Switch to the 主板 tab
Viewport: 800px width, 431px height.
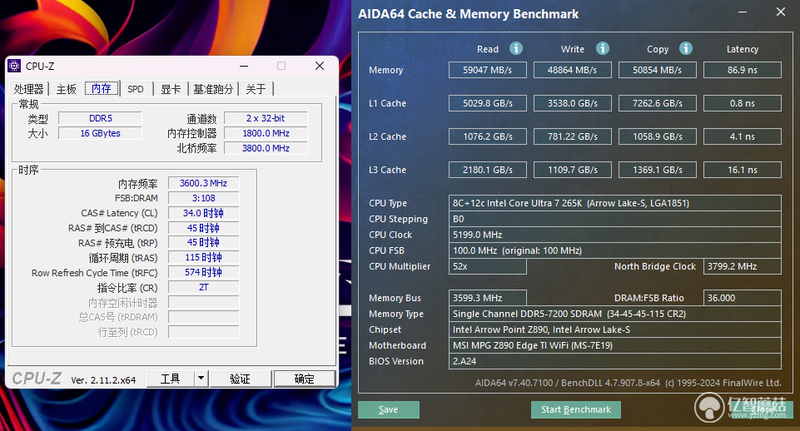[66, 89]
